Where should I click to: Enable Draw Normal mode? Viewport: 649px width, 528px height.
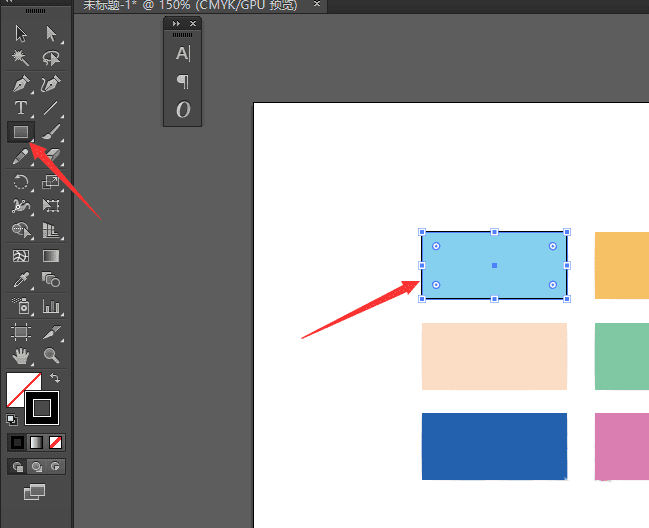tap(17, 467)
